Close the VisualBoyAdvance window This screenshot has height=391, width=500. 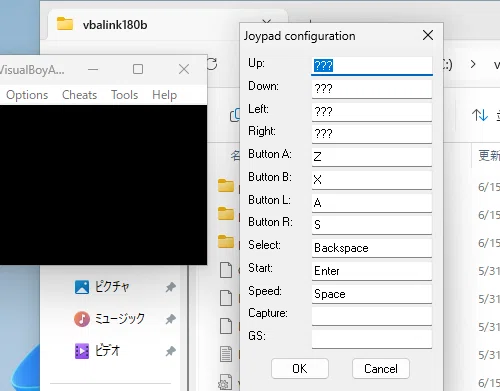point(184,69)
